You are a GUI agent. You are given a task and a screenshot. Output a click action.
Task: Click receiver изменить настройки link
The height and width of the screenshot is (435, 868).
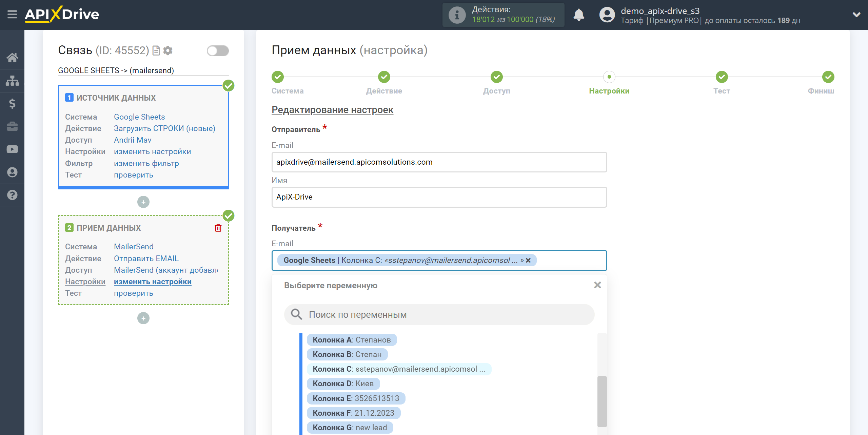click(x=153, y=282)
